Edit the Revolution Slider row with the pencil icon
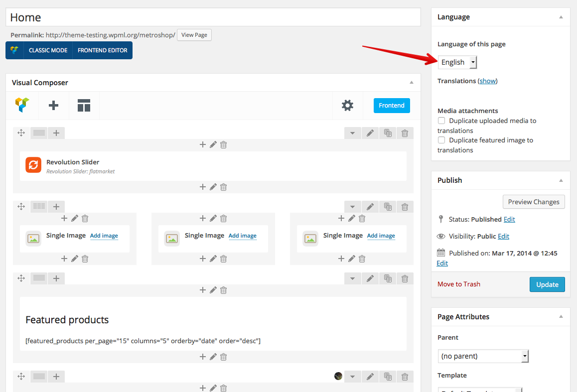The height and width of the screenshot is (392, 577). tap(370, 133)
